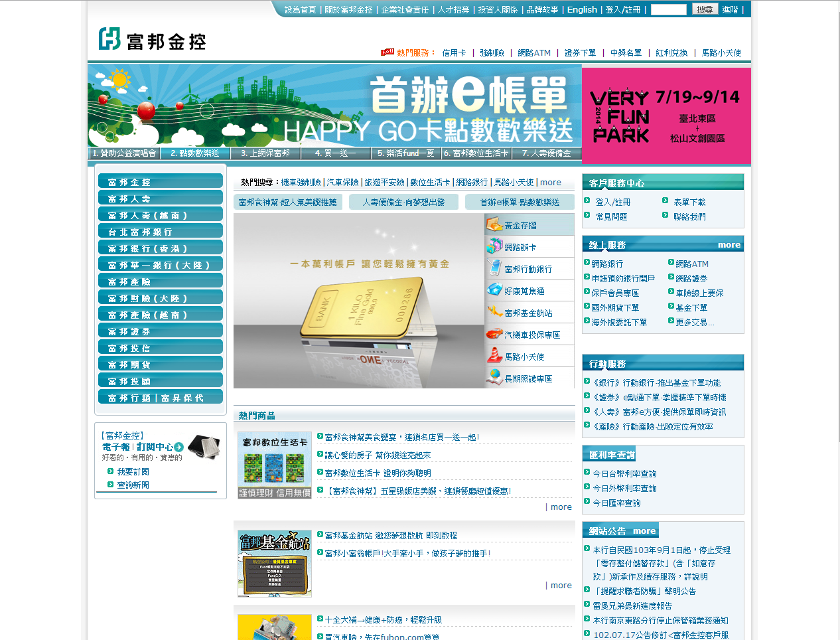Screen dimensions: 840x640
Task: Switch to banner tab 6. 富邦數位生活卡
Action: (x=476, y=153)
